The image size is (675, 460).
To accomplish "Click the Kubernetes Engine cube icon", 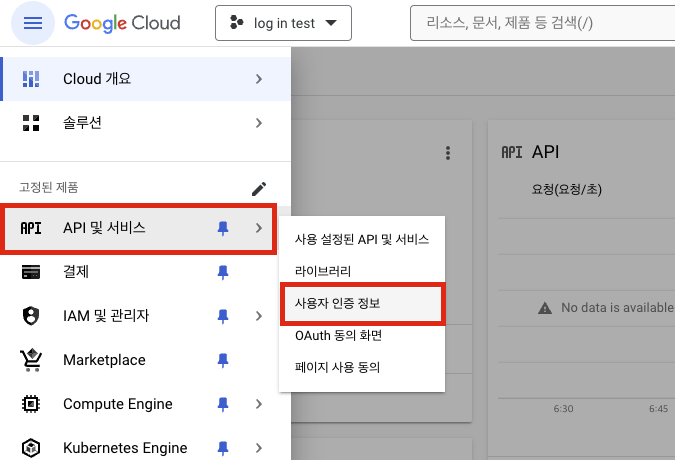I will pyautogui.click(x=31, y=448).
